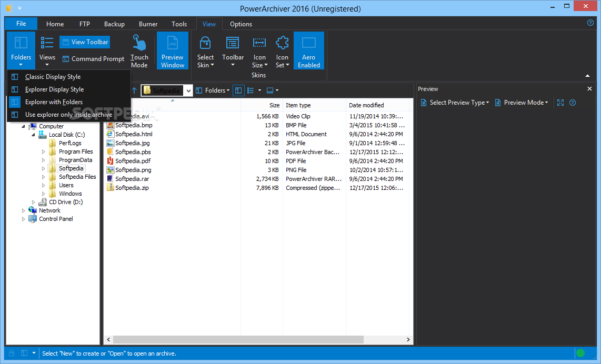Enable Touch Mode
Viewport: 601px width, 364px height.
click(x=139, y=50)
